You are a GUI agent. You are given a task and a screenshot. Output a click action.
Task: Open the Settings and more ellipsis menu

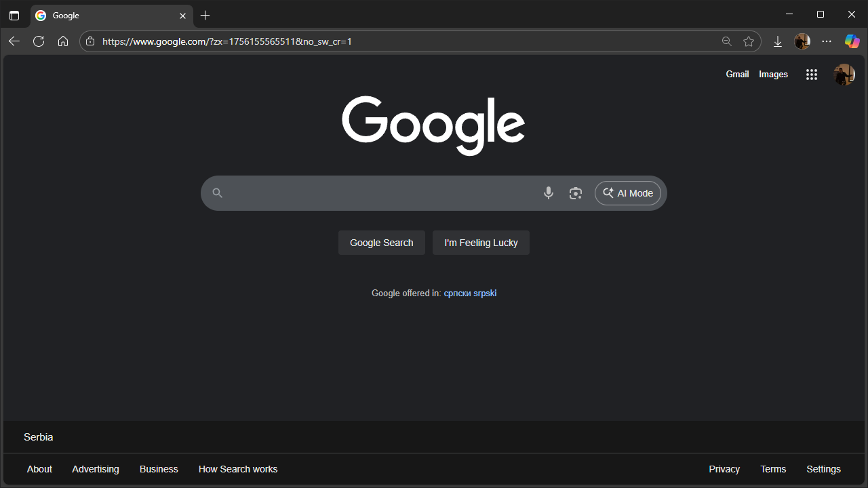[x=827, y=41]
